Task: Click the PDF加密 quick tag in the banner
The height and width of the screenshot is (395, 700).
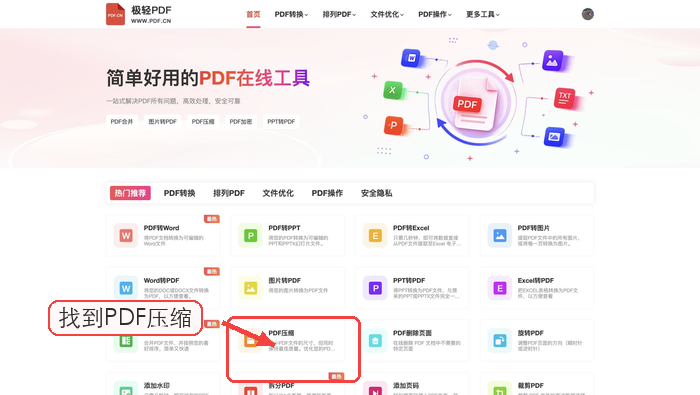Action: pos(241,121)
